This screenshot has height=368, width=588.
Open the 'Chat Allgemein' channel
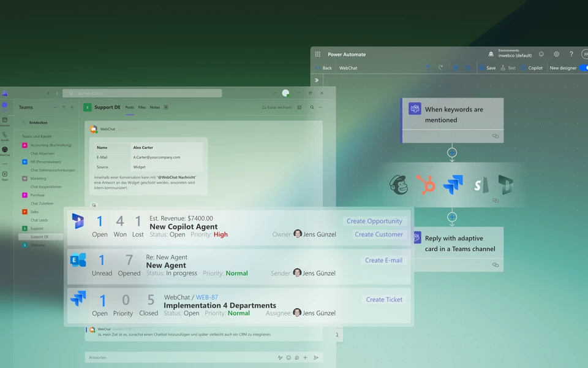[x=42, y=153]
